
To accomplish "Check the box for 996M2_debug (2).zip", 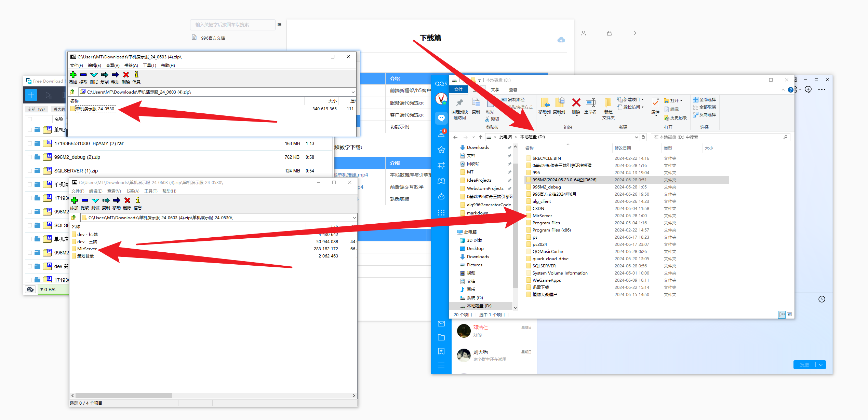I will point(30,157).
